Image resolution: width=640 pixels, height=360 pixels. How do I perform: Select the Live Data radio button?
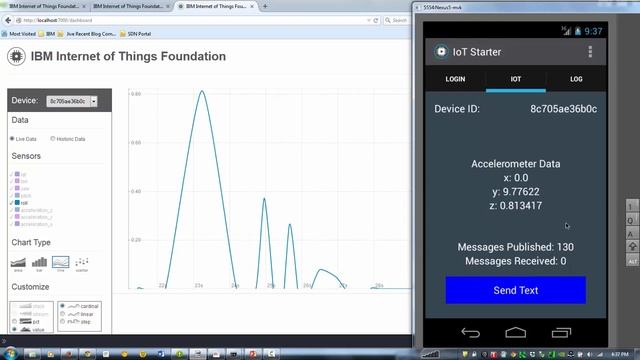click(12, 139)
